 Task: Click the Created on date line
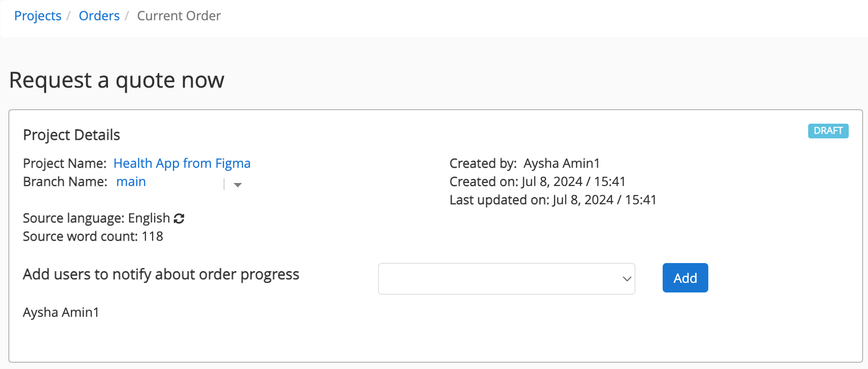point(537,181)
